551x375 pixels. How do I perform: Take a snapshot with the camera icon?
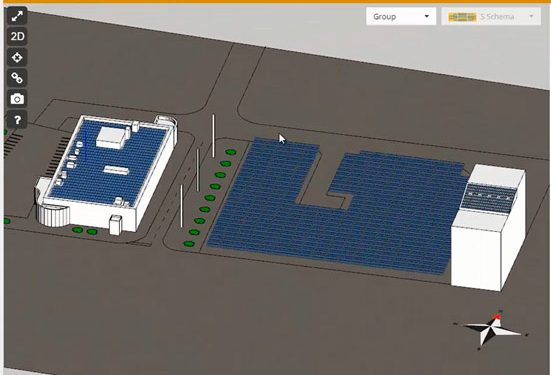coord(17,99)
